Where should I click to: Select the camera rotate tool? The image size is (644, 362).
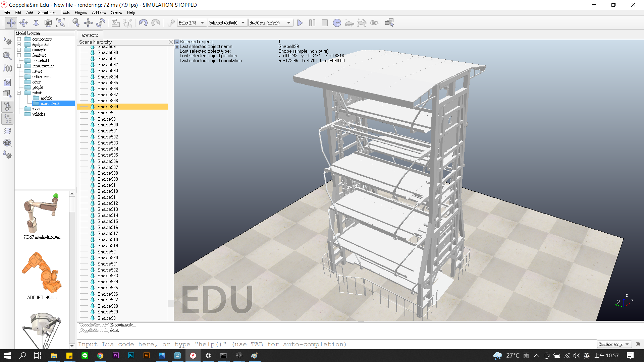(23, 23)
